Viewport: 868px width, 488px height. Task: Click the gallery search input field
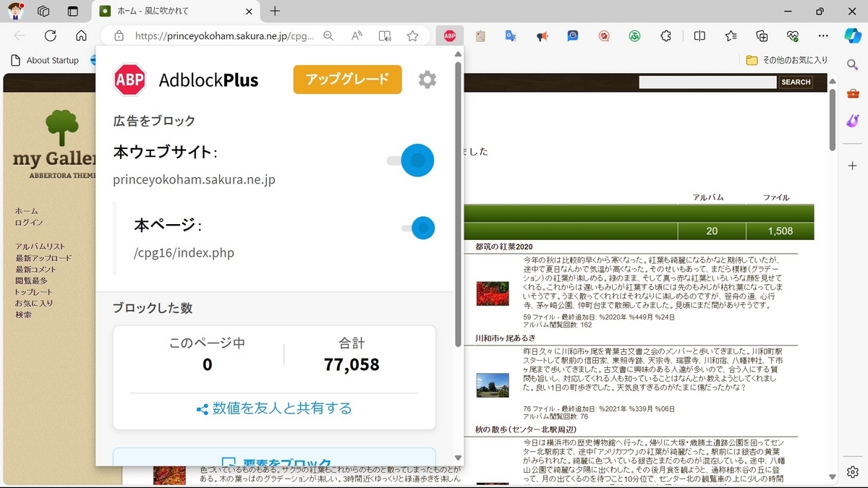707,82
